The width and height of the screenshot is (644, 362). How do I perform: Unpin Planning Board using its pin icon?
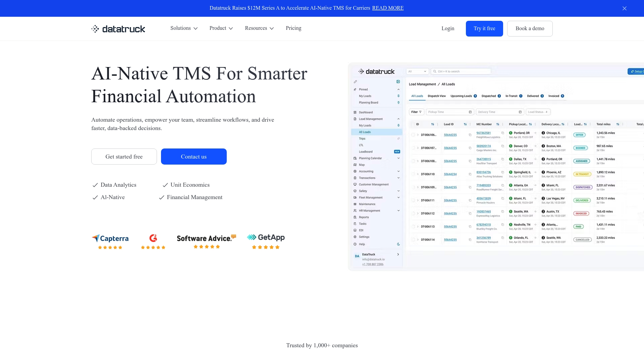[398, 103]
